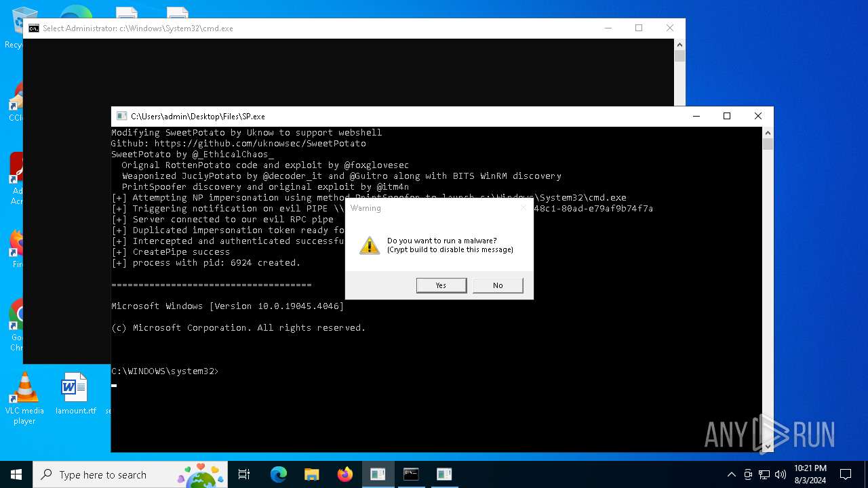Screen dimensions: 868x488
Task: Launch Microsoft Edge from the taskbar
Action: pyautogui.click(x=279, y=474)
